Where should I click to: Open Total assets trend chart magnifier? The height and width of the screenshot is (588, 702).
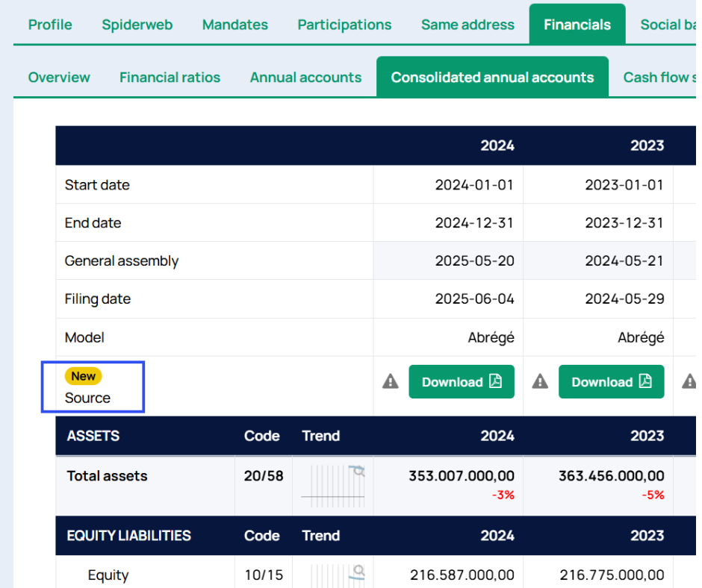(358, 471)
